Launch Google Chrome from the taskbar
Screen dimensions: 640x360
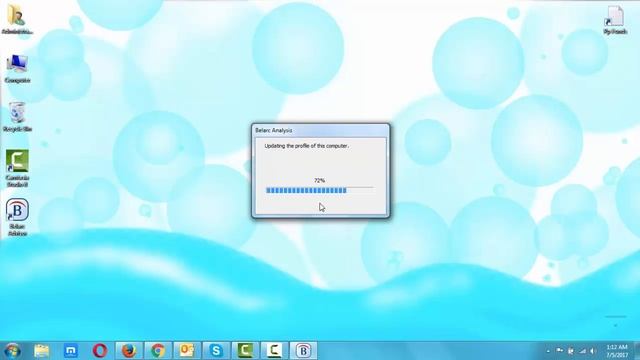point(158,351)
